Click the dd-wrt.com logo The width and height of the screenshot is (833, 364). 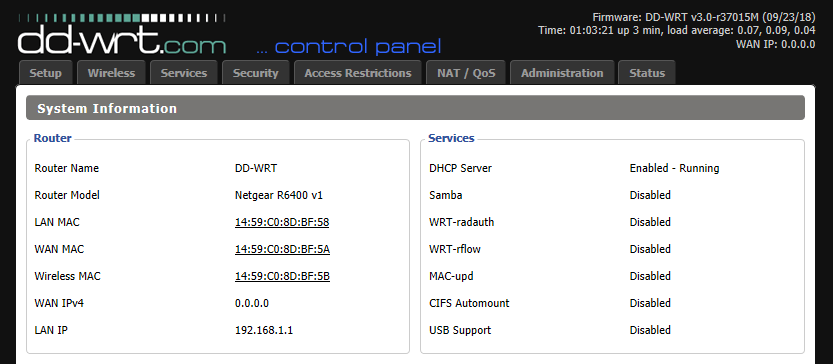pyautogui.click(x=122, y=36)
